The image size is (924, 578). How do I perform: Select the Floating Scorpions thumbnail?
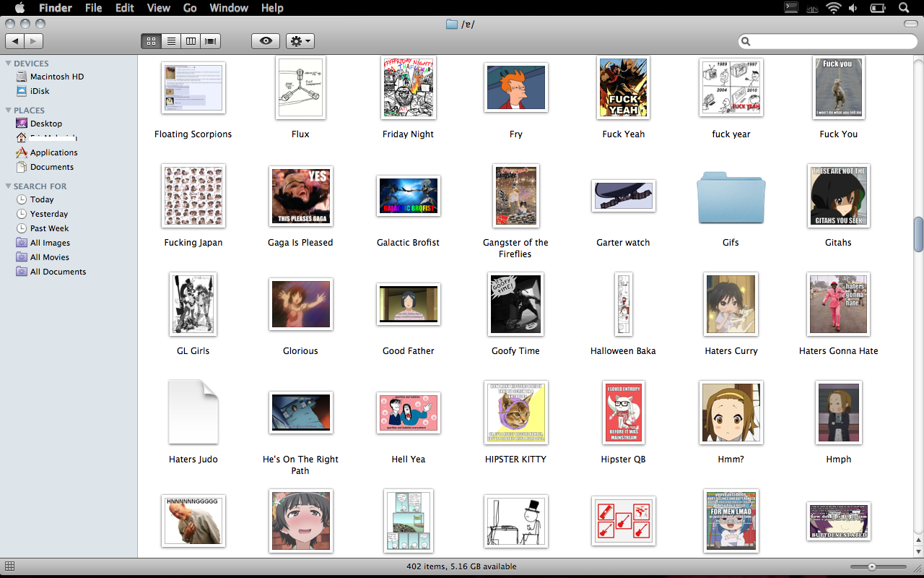[193, 87]
